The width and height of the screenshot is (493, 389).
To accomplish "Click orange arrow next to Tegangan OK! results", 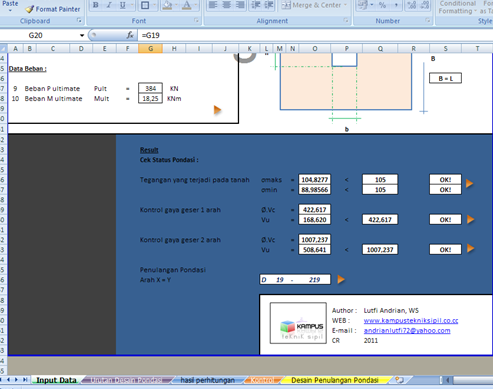I will (x=469, y=183).
